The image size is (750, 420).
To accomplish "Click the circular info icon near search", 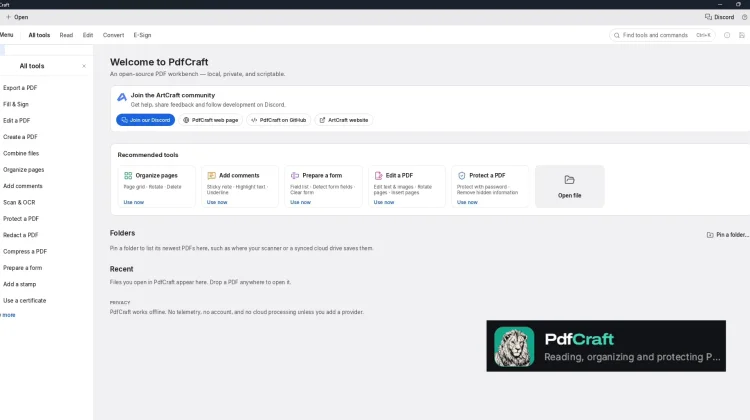I will [727, 35].
